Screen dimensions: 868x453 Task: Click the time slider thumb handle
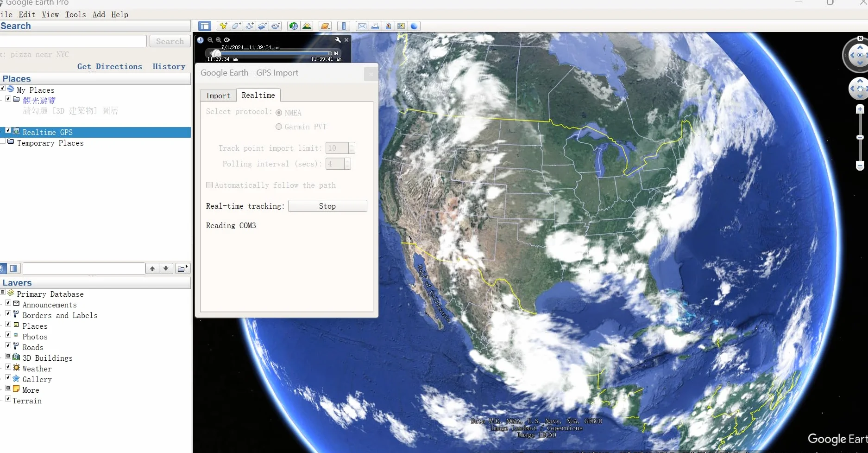pos(216,53)
